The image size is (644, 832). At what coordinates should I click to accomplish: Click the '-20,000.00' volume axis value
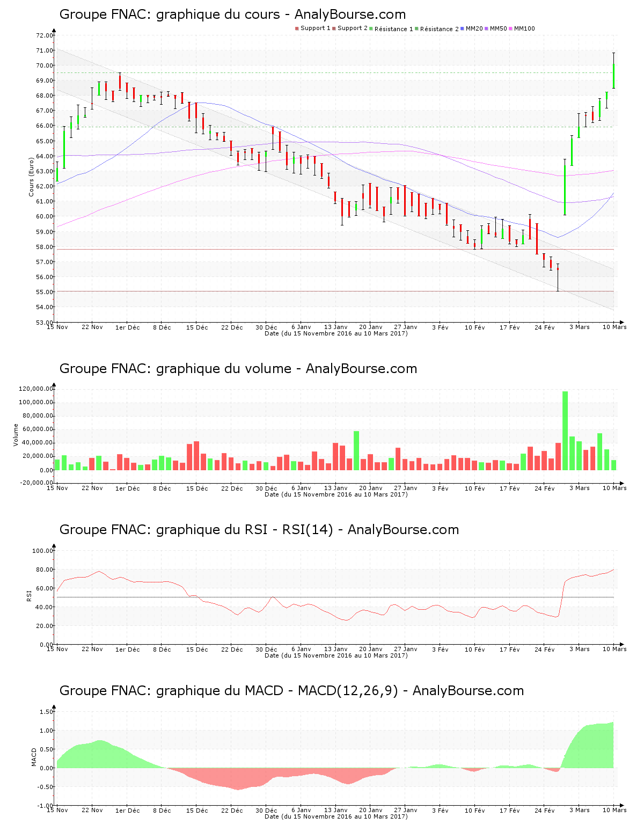[35, 483]
